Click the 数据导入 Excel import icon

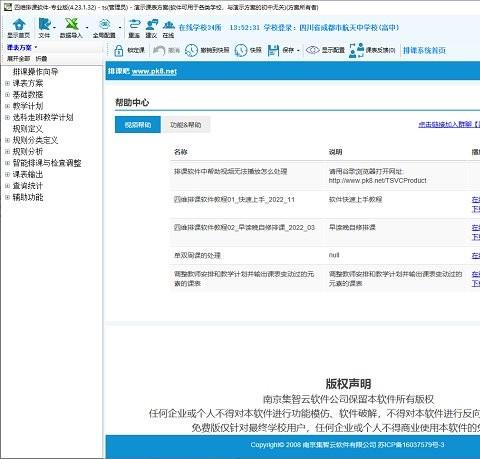pos(71,24)
